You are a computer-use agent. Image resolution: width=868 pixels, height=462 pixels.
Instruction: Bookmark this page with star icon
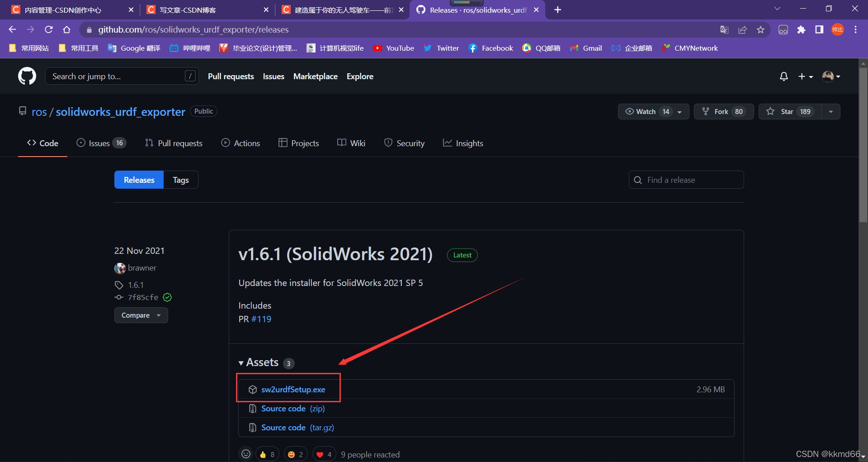(760, 29)
